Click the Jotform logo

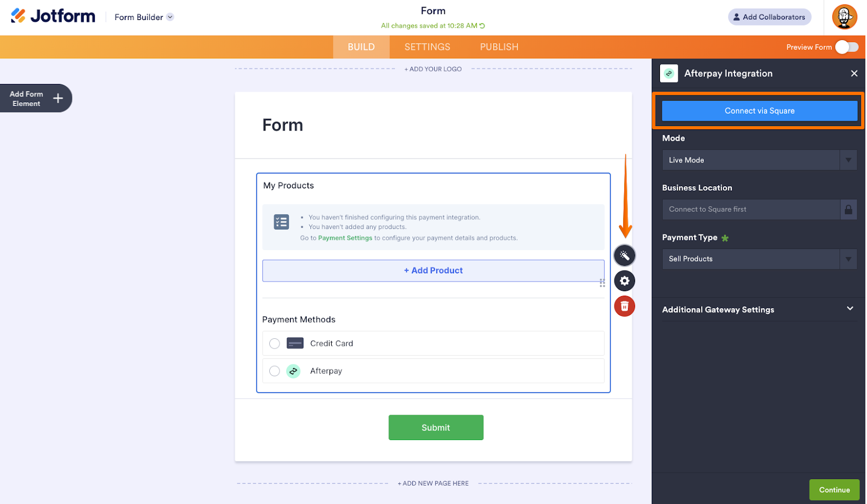(53, 16)
